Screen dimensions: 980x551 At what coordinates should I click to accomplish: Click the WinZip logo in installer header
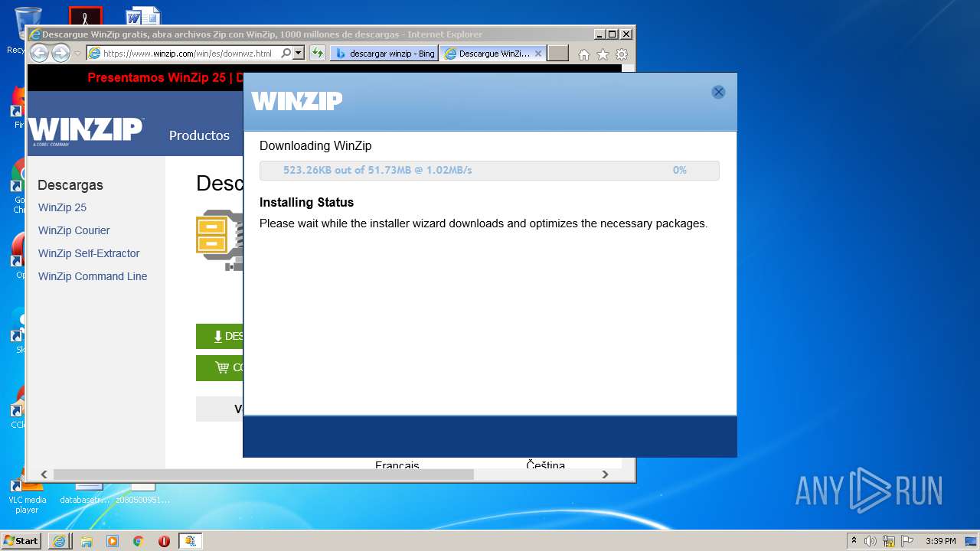tap(297, 100)
